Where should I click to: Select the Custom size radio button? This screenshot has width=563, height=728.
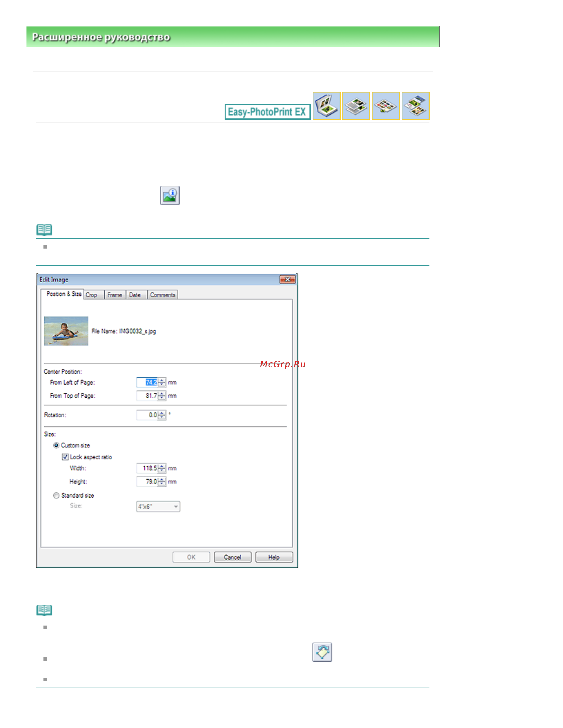pos(56,445)
